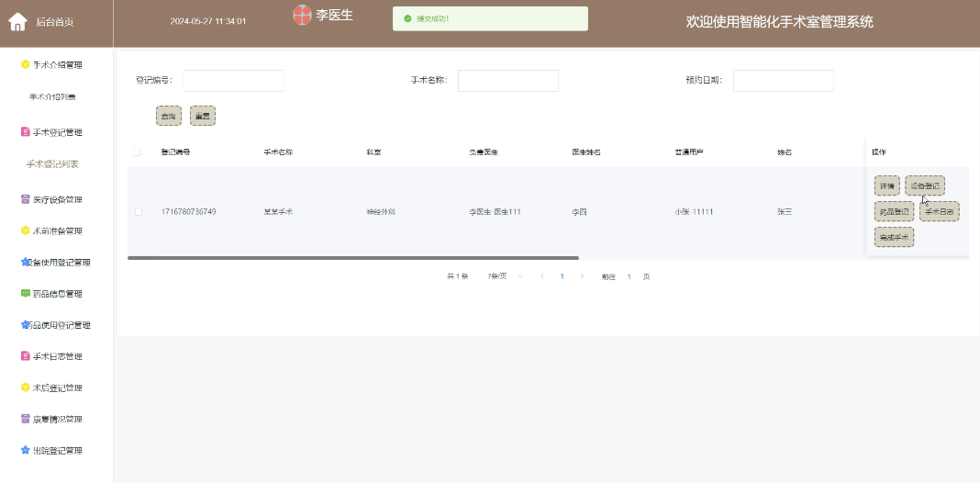The image size is (980, 483).
Task: Click the 手术日志 button
Action: [940, 211]
